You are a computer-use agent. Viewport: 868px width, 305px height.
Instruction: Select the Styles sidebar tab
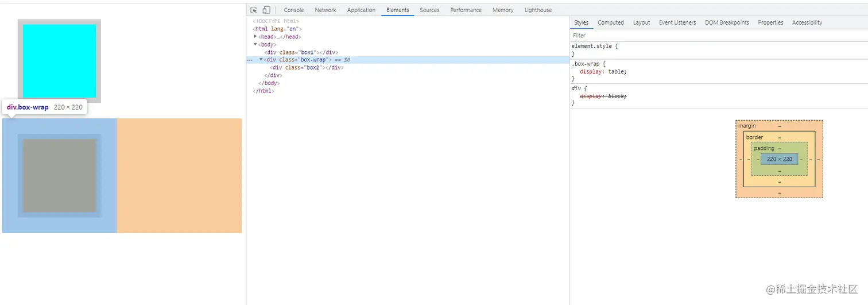coord(582,22)
